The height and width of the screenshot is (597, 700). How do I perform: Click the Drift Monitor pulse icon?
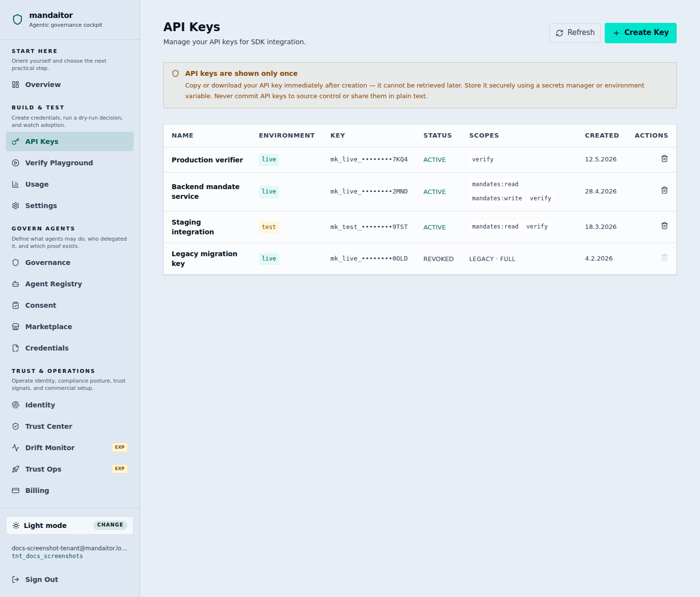click(16, 448)
